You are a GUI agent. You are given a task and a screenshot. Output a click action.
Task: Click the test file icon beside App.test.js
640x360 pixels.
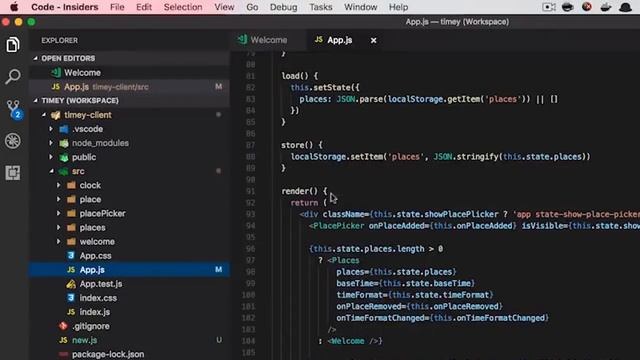click(x=71, y=284)
